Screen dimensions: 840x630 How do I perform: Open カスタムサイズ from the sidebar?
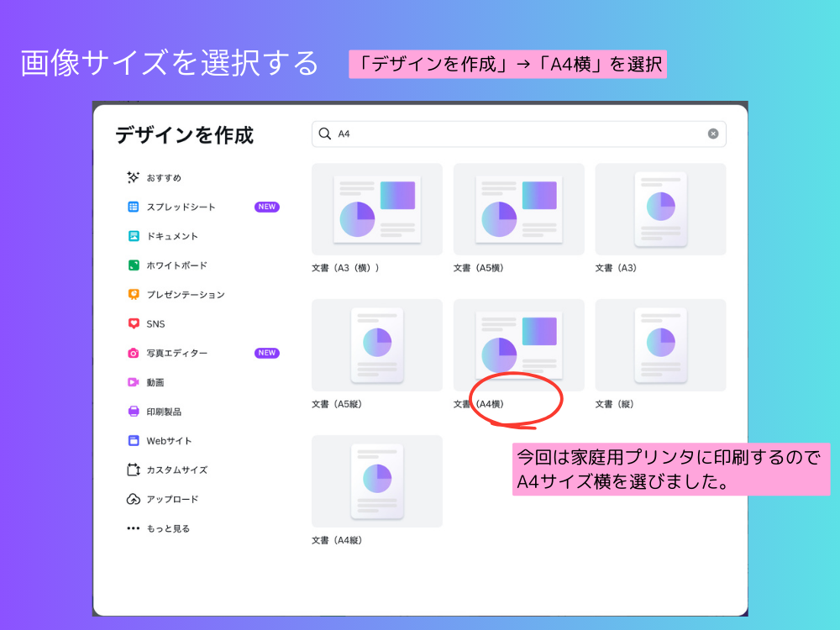point(133,470)
